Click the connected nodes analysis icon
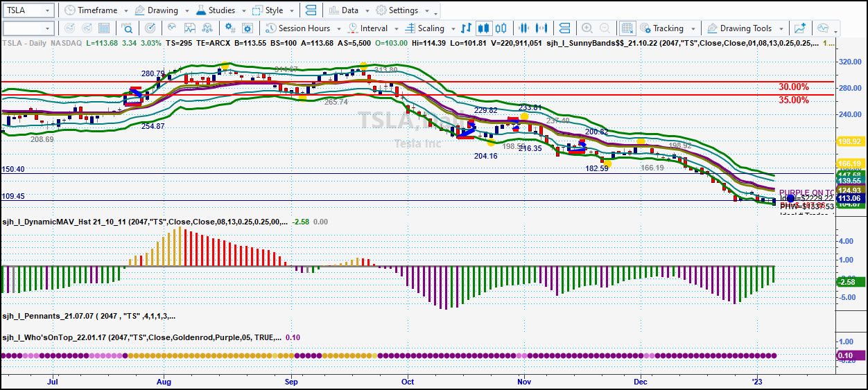Image resolution: width=868 pixels, height=390 pixels. click(x=208, y=28)
